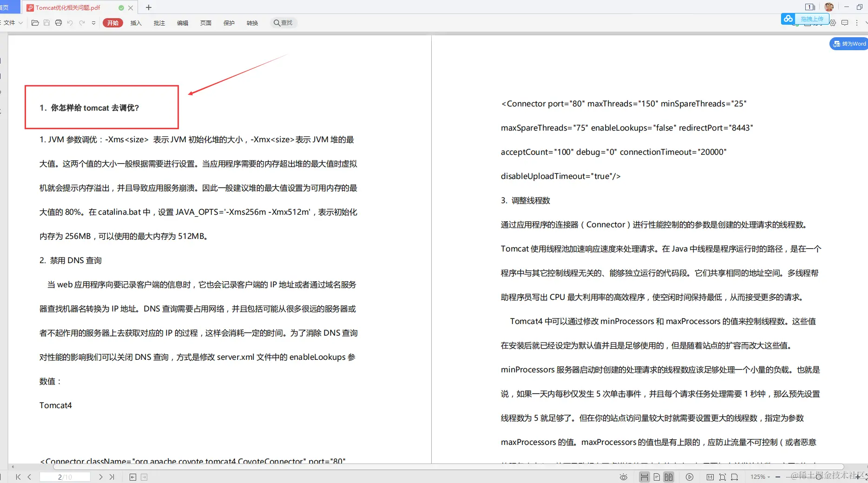Click the 转为Word convert button
The height and width of the screenshot is (483, 868).
click(x=849, y=44)
